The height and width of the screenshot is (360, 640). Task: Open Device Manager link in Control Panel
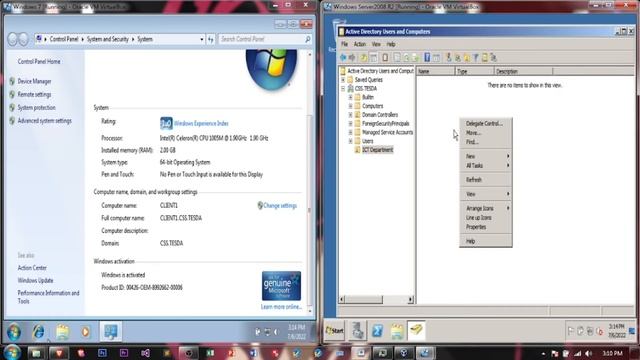tap(34, 81)
